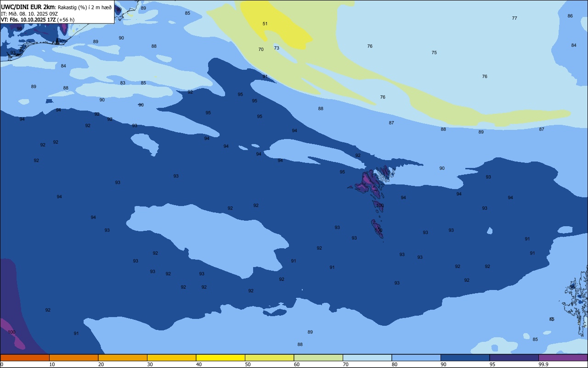The height and width of the screenshot is (368, 588).
Task: Pick the pale green 60–70 legend swatch
Action: click(318, 357)
